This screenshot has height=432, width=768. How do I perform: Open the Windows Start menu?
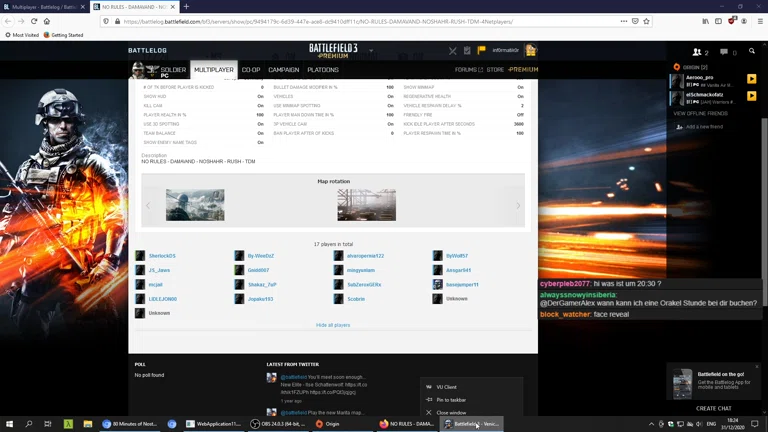click(9, 424)
